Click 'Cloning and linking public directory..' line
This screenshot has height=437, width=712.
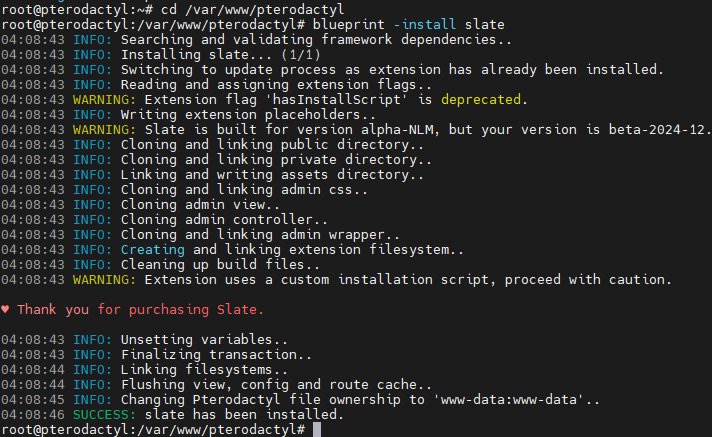[x=272, y=144]
